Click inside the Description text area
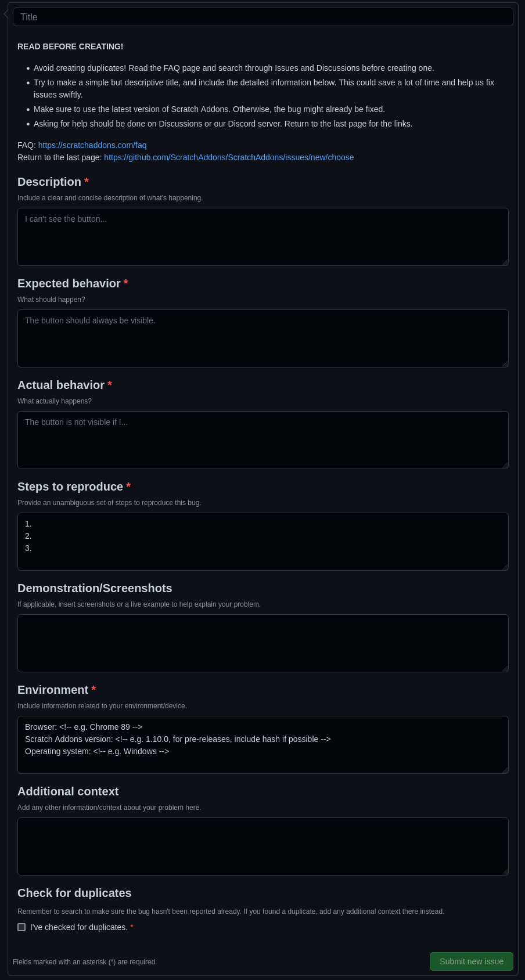The image size is (525, 980). click(262, 236)
